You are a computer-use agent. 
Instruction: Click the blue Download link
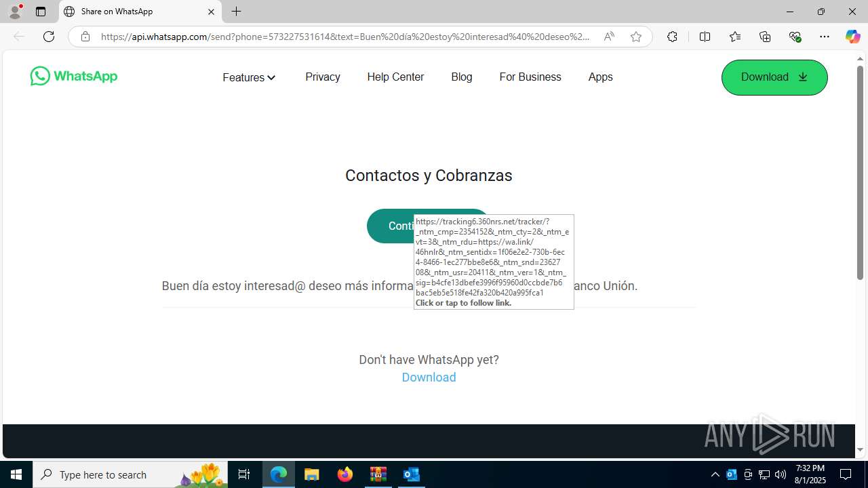pos(429,378)
